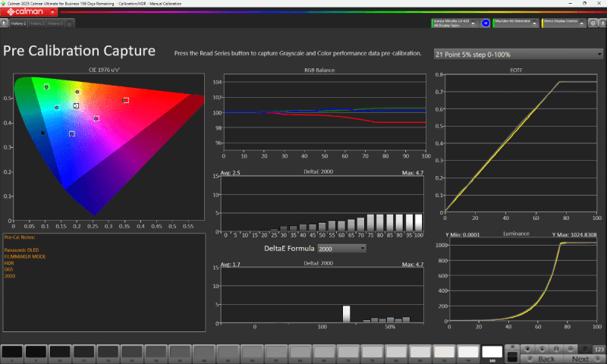Open the 21 Point 5% step dropdown
This screenshot has width=607, height=364.
517,55
